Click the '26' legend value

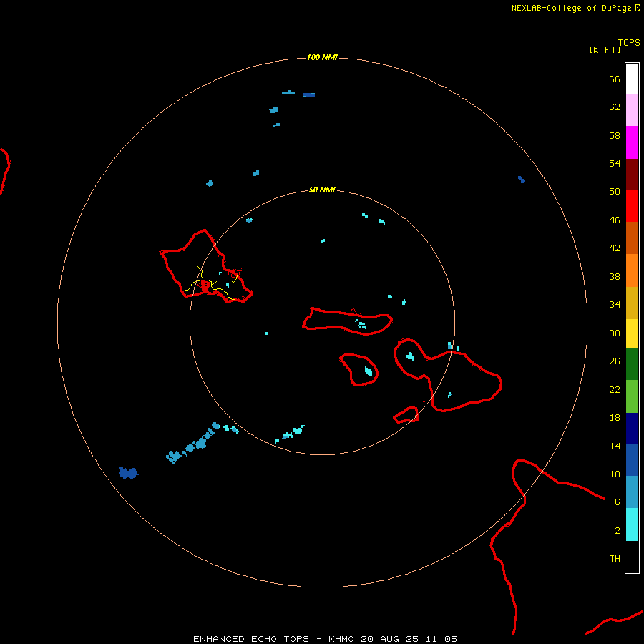tap(615, 361)
